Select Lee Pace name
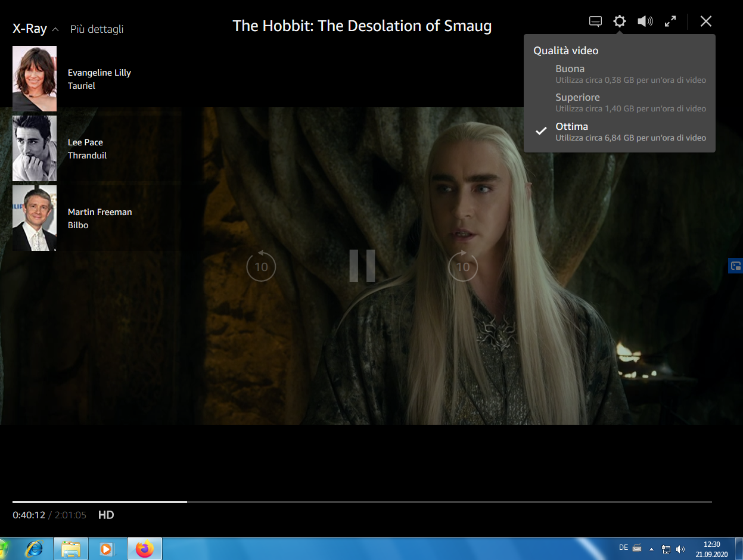Image resolution: width=743 pixels, height=560 pixels. point(85,142)
